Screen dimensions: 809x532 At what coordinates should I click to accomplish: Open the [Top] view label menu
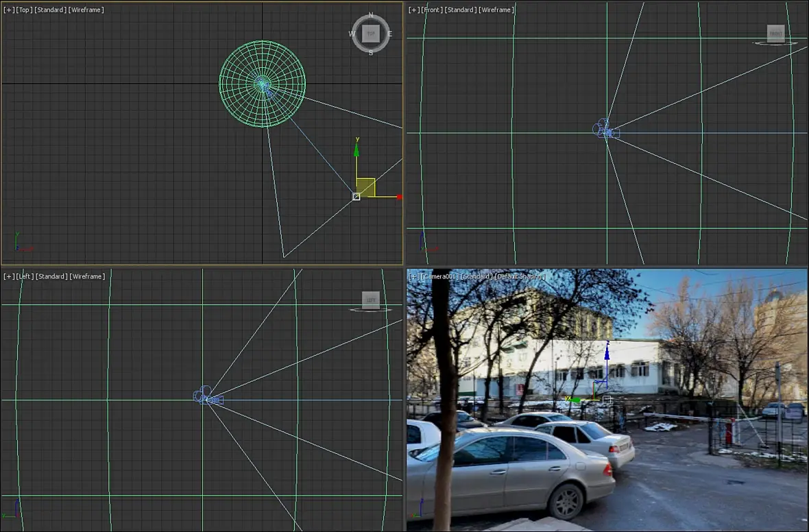point(24,10)
